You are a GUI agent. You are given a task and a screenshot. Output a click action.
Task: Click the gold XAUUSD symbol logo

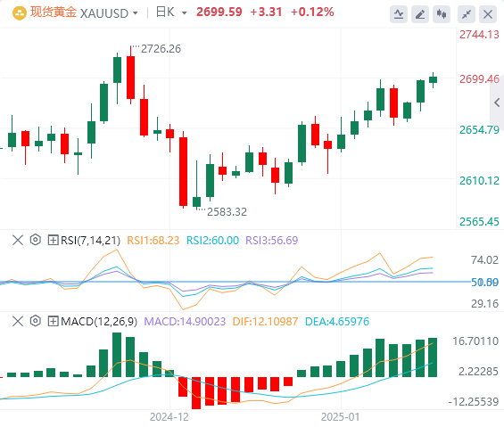pos(20,13)
